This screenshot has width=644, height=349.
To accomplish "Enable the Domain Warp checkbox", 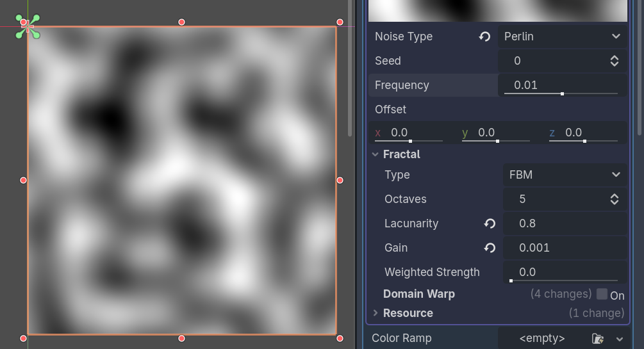I will pyautogui.click(x=602, y=294).
